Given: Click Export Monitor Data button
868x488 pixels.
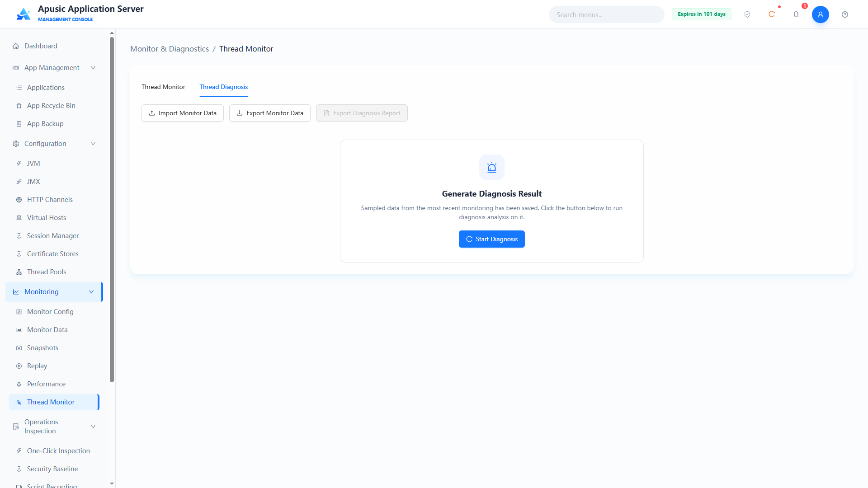Looking at the screenshot, I should tap(270, 113).
